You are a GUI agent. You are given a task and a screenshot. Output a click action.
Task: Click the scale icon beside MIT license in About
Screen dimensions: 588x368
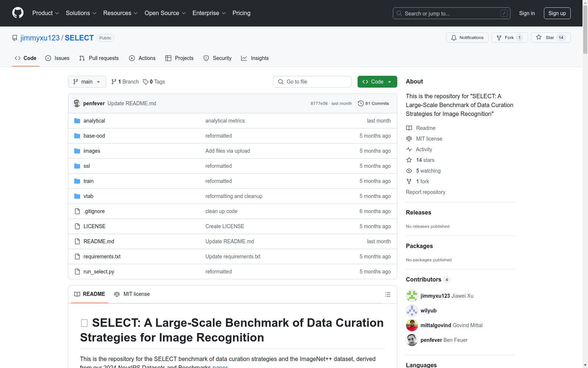tap(409, 139)
